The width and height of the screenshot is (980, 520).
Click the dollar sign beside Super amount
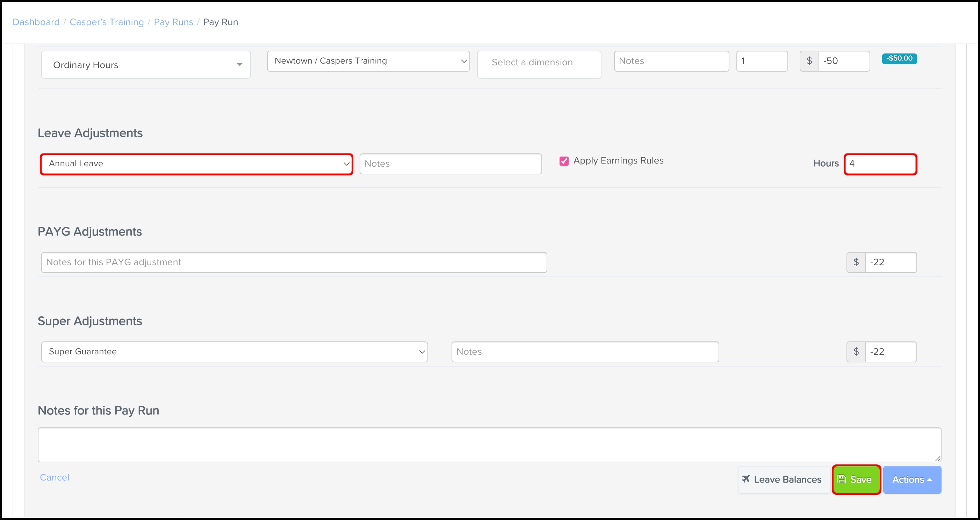856,352
